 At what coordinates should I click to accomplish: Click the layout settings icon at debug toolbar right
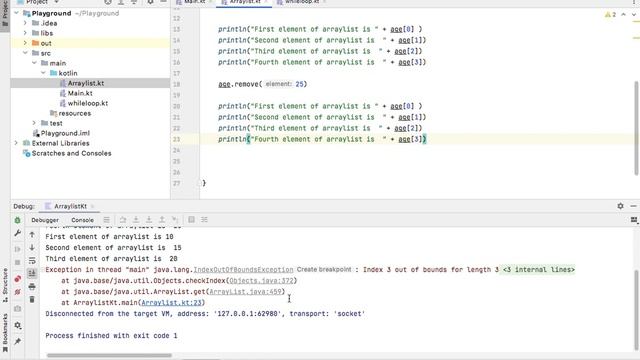pyautogui.click(x=634, y=220)
